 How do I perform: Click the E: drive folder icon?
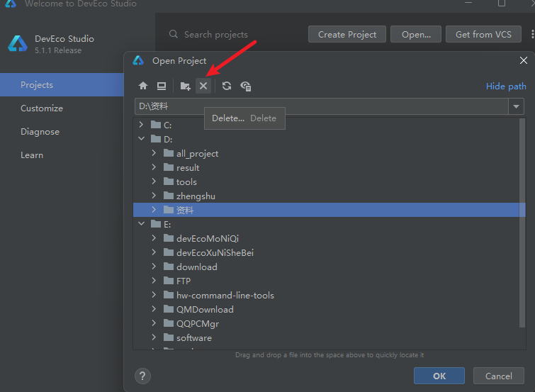[156, 224]
